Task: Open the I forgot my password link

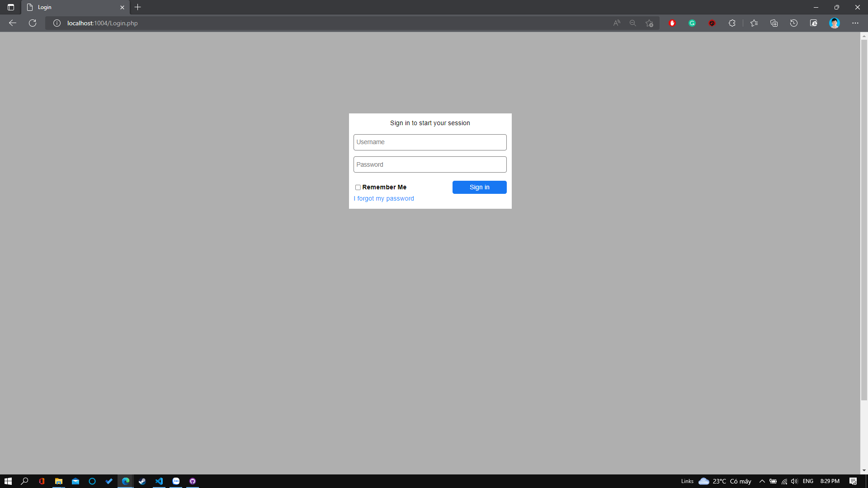Action: (x=384, y=198)
